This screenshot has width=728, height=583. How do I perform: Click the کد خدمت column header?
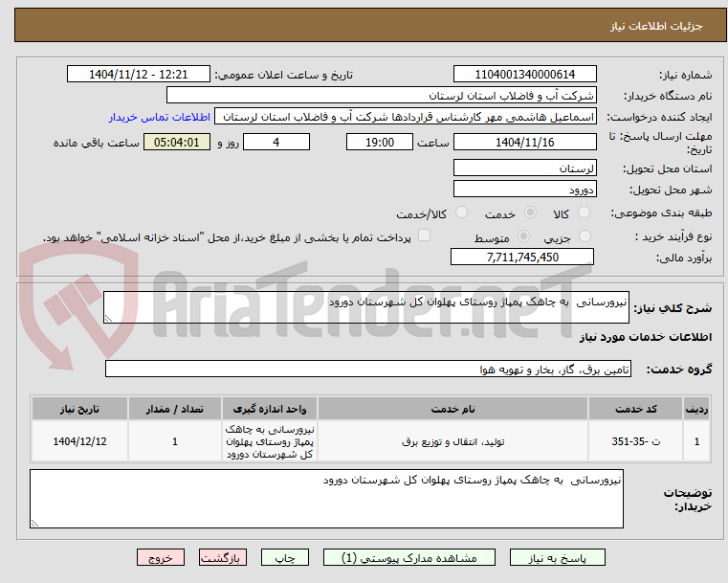(635, 409)
